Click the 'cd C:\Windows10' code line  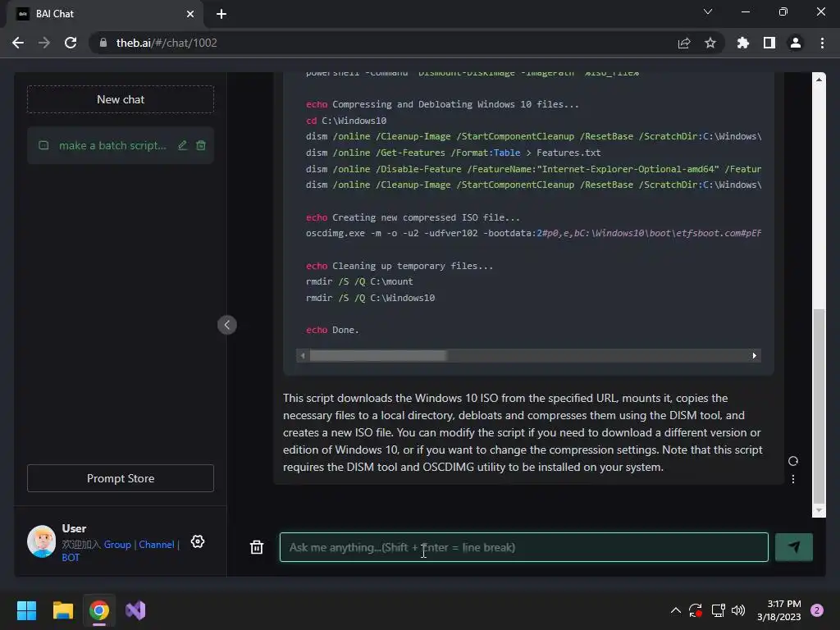[346, 121]
